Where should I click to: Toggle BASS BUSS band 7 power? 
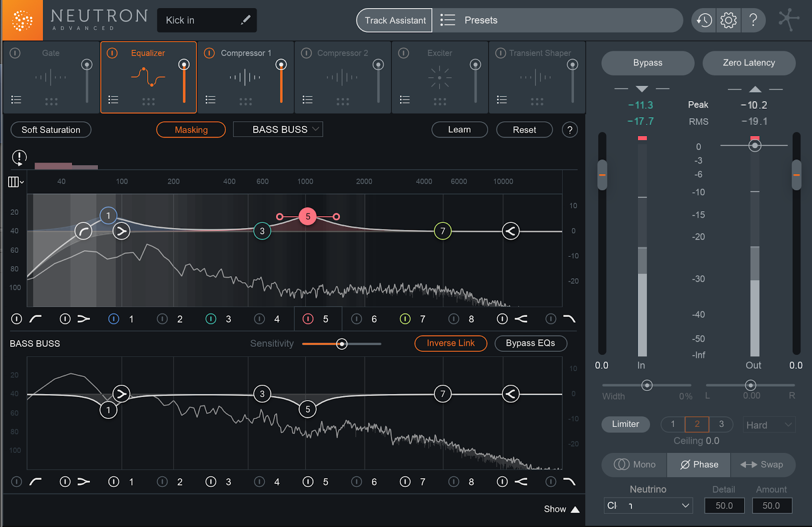pyautogui.click(x=405, y=481)
